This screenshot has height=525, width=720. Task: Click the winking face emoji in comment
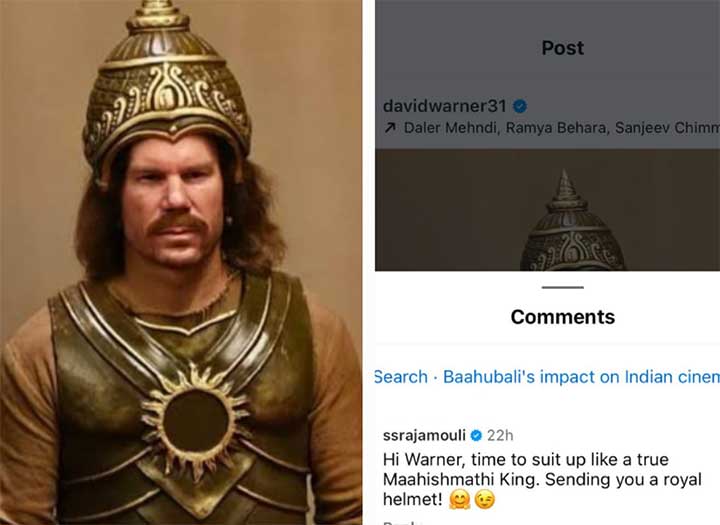click(485, 499)
